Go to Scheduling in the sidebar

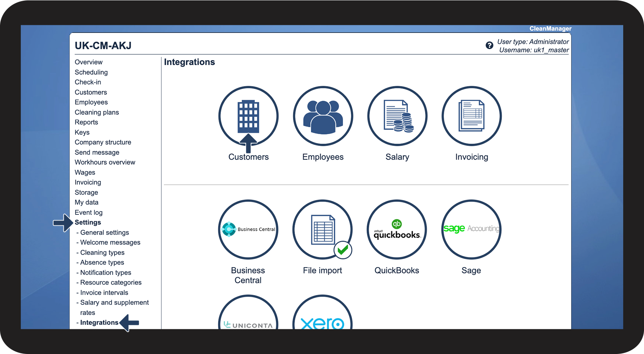[91, 72]
